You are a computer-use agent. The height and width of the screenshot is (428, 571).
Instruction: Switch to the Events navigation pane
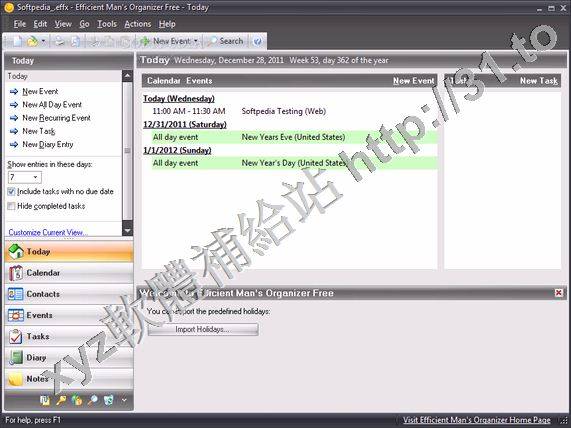(69, 315)
